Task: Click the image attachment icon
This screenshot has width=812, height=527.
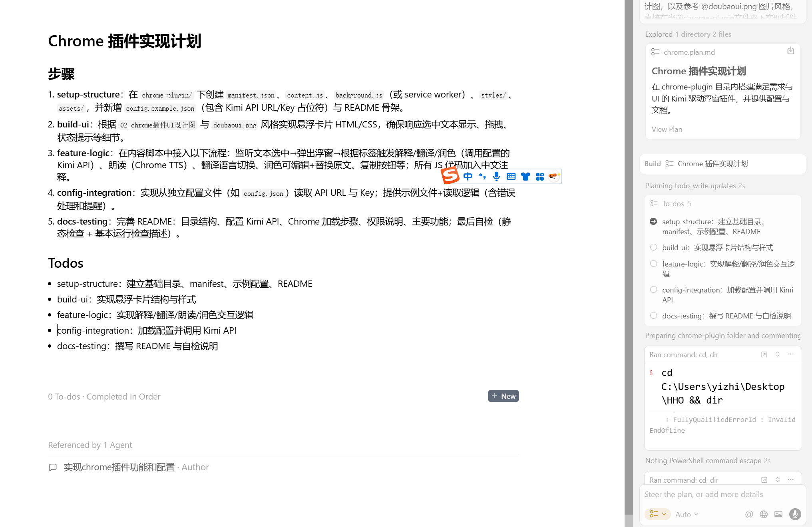Action: pyautogui.click(x=778, y=514)
